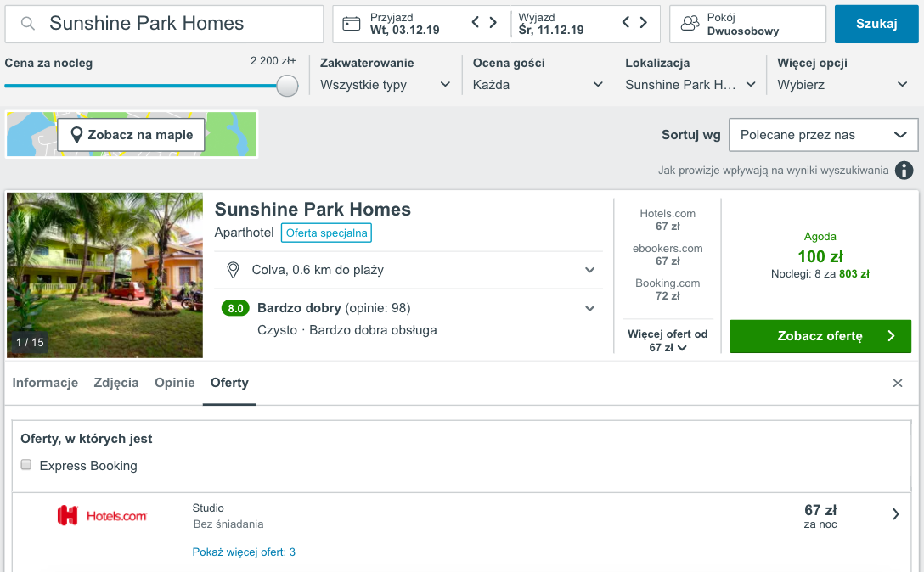Open Hotels.com offer arrow
The width and height of the screenshot is (924, 572).
click(x=895, y=514)
